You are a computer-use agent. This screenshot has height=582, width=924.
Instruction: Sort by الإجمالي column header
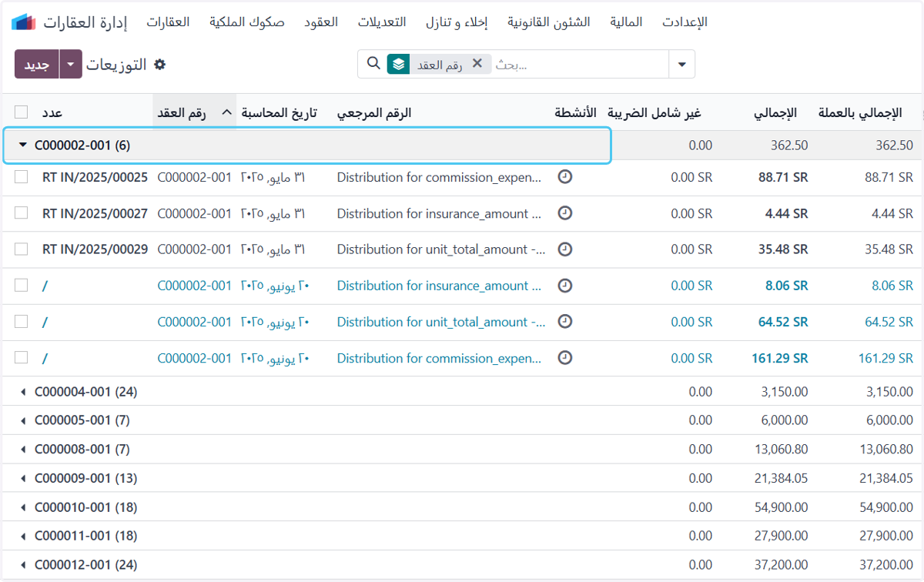pyautogui.click(x=775, y=113)
